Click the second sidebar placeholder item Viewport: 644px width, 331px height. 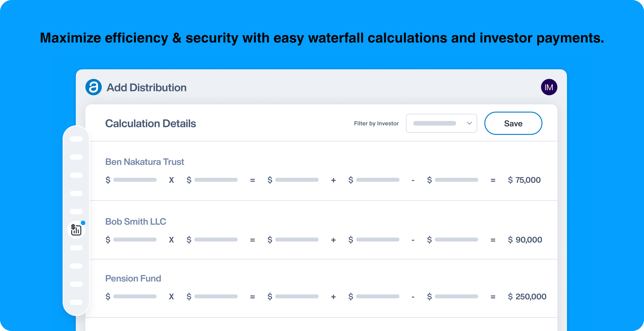76,157
